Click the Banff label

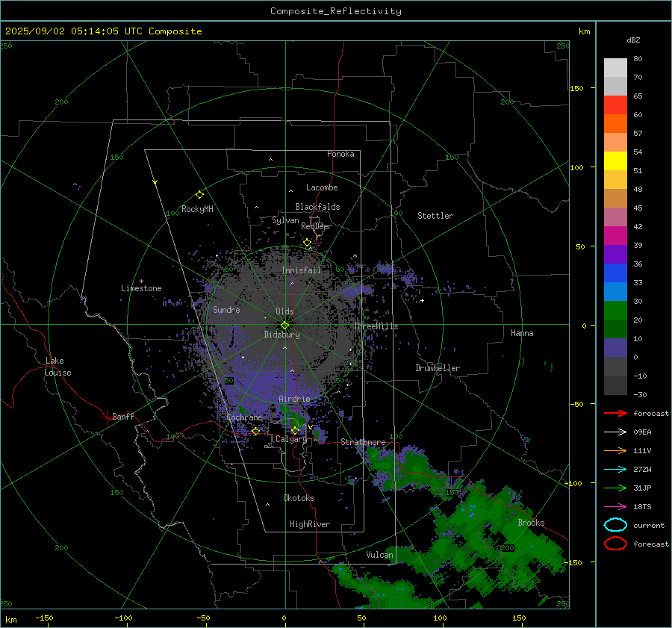click(123, 416)
